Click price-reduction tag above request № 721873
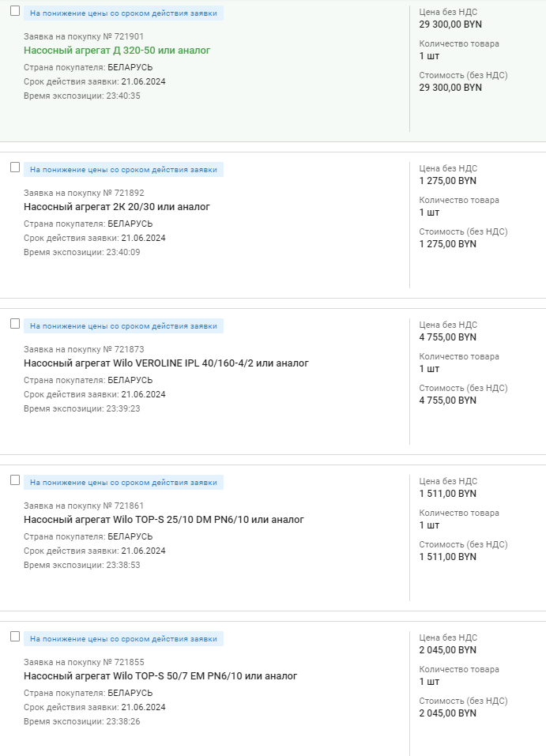 click(123, 326)
